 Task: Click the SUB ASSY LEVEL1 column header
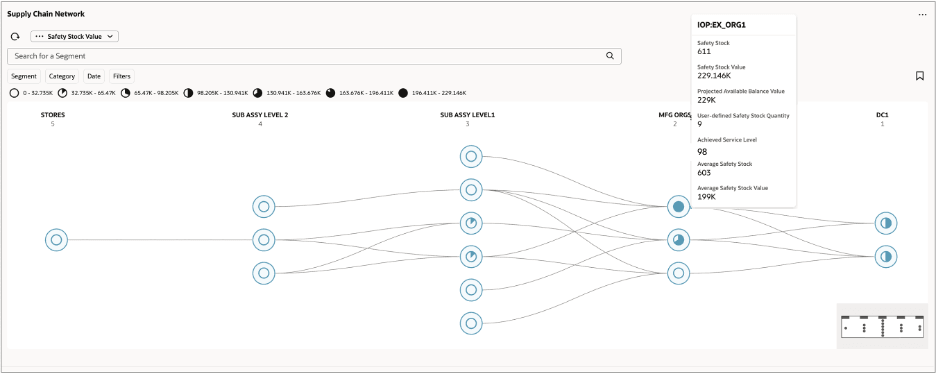(x=467, y=115)
